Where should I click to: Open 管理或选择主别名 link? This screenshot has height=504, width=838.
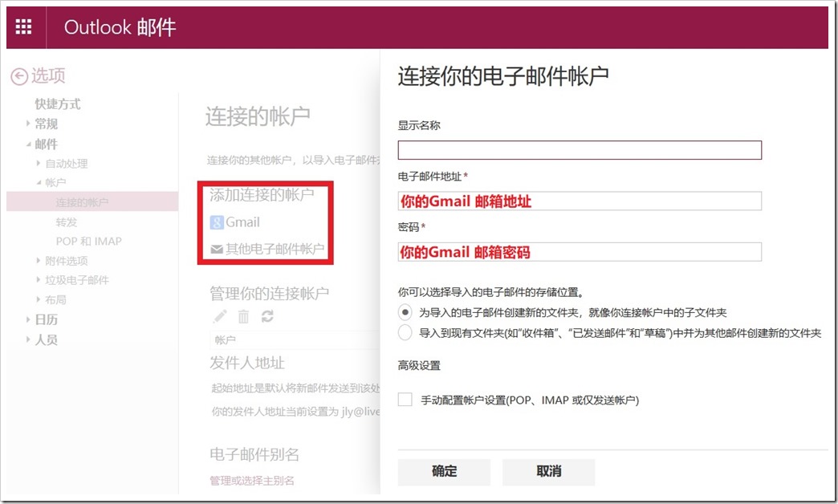pos(252,481)
